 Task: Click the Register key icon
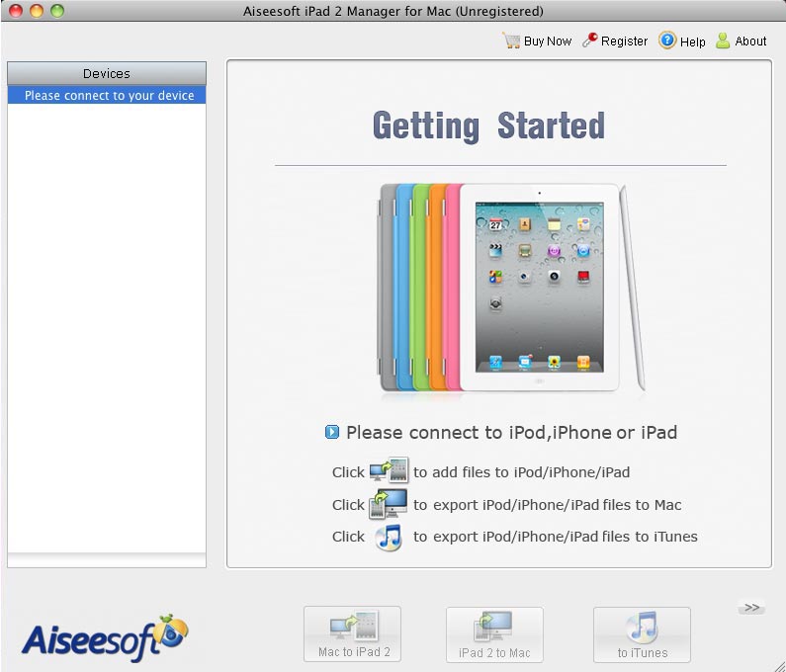tap(590, 41)
